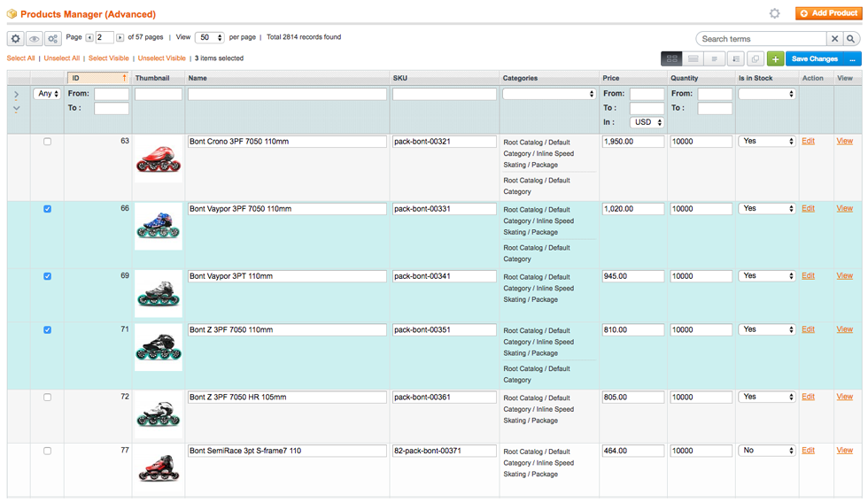The width and height of the screenshot is (868, 502).
Task: Open the thumbnail of Bont SemiRace 3pt
Action: coord(159,467)
